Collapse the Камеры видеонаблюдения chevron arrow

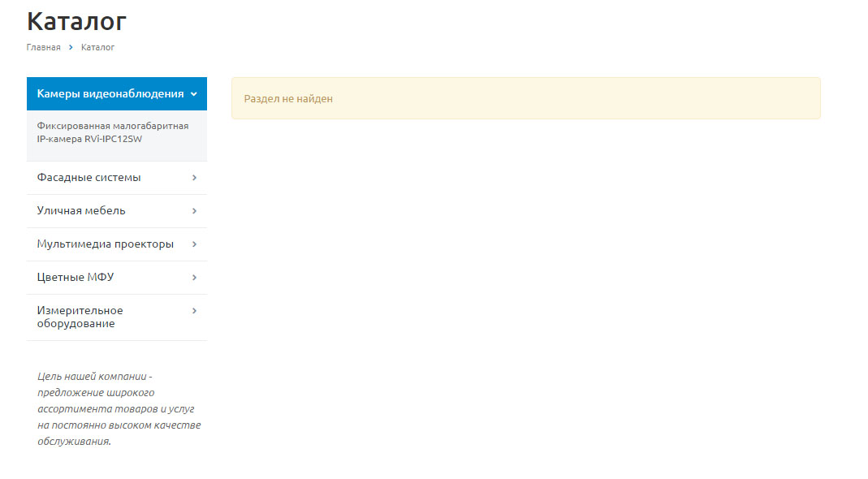194,94
